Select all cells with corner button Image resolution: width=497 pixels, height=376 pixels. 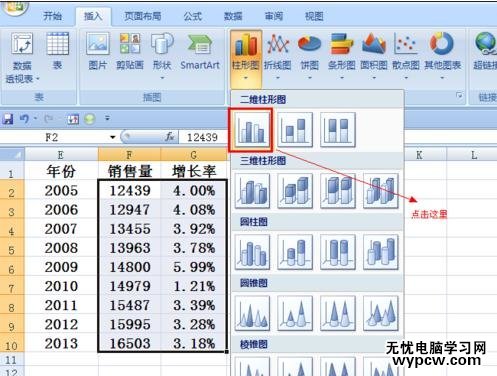pyautogui.click(x=12, y=155)
